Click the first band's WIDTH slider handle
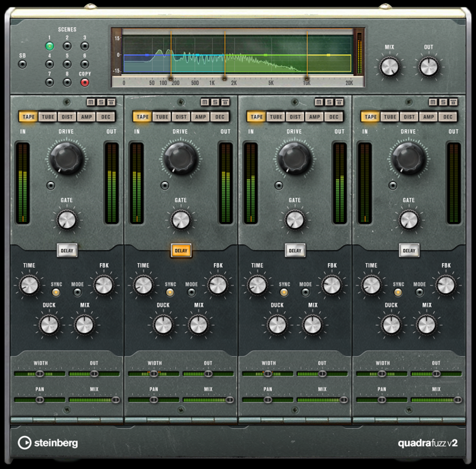The image size is (476, 469). (40, 374)
